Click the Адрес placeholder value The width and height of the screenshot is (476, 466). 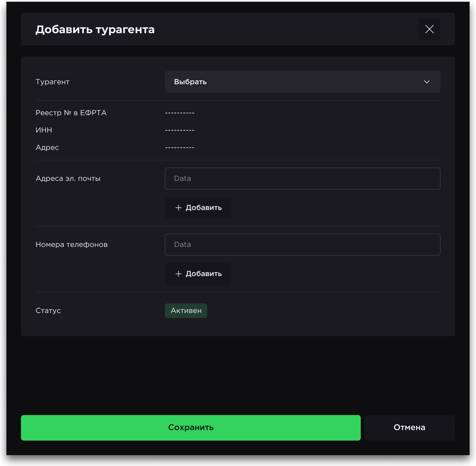[x=180, y=147]
